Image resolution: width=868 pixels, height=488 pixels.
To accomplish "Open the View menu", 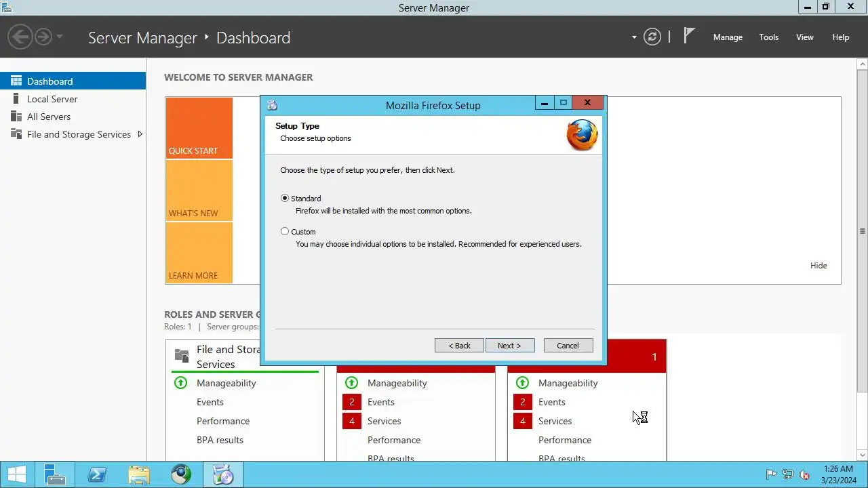I will click(x=805, y=37).
